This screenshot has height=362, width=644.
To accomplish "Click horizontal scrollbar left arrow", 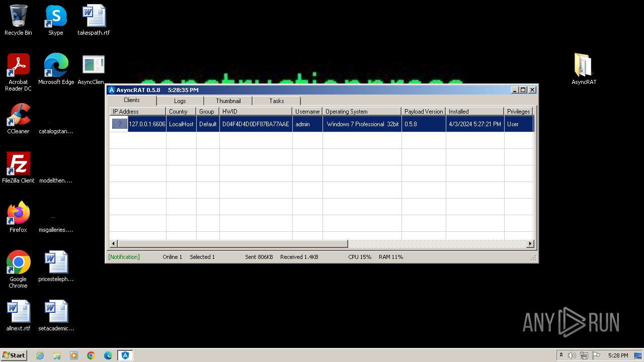I will click(x=114, y=244).
